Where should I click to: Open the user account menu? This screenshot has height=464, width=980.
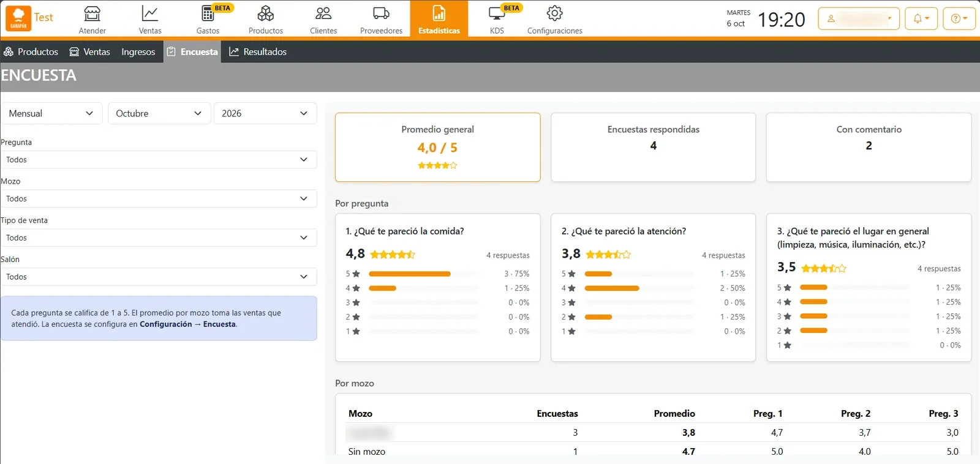point(859,18)
